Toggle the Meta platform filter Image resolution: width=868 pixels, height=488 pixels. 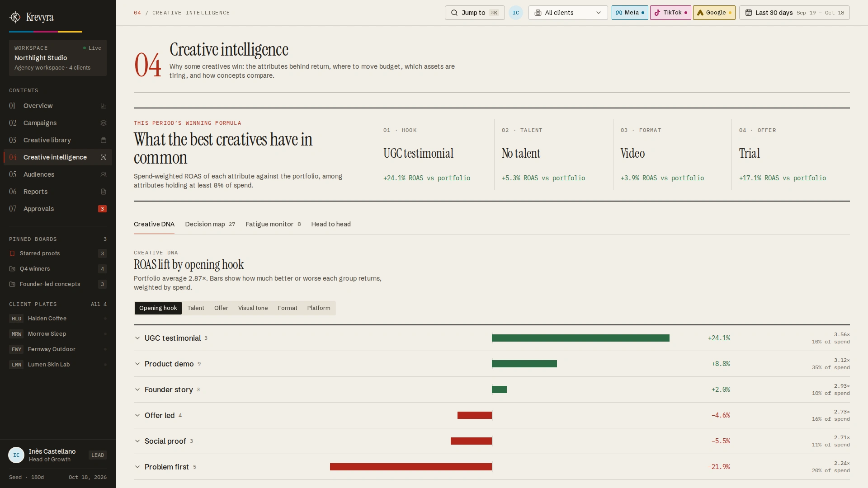[x=630, y=13]
